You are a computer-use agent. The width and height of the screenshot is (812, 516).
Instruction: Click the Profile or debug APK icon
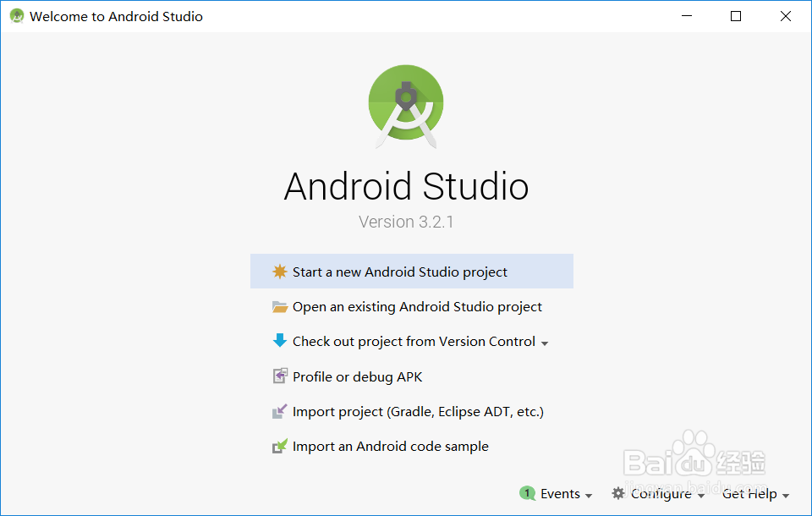(280, 376)
